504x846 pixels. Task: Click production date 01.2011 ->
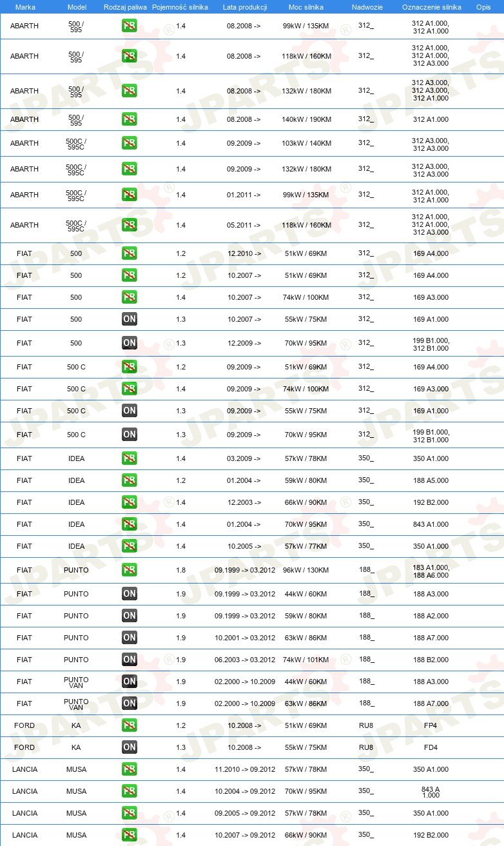tap(244, 195)
